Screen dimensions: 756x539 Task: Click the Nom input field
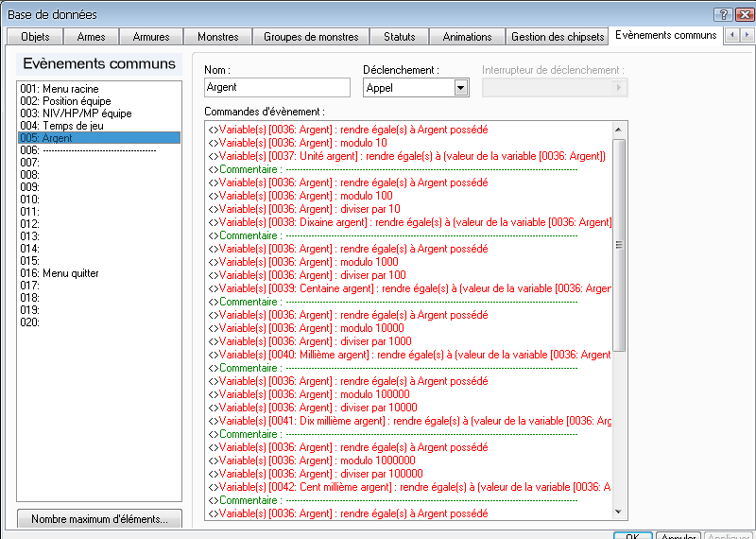(277, 87)
